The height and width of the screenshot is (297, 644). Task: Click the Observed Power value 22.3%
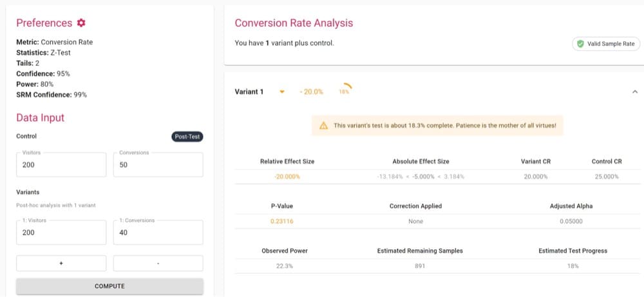[x=285, y=266]
